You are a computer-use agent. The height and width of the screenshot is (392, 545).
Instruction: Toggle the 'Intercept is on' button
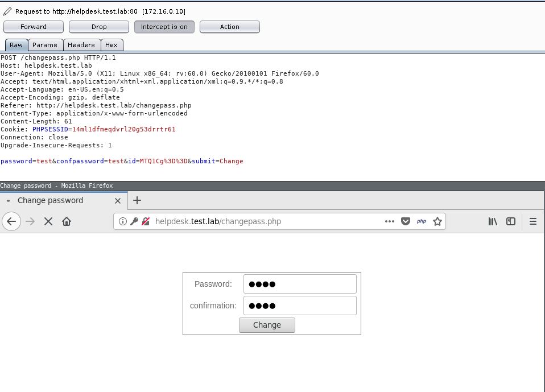pos(164,27)
